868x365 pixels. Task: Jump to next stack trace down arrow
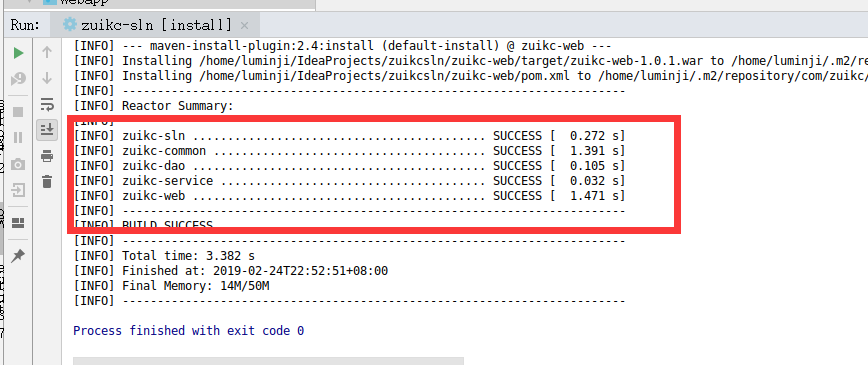pos(47,78)
